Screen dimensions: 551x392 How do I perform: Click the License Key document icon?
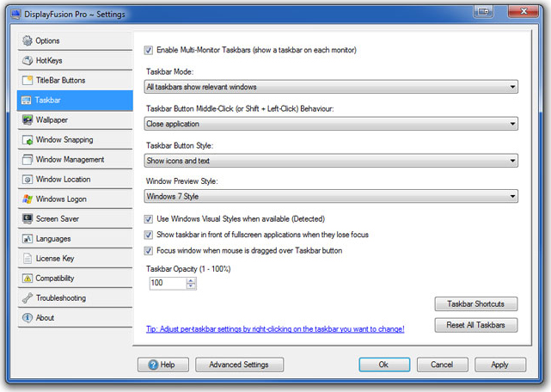27,259
